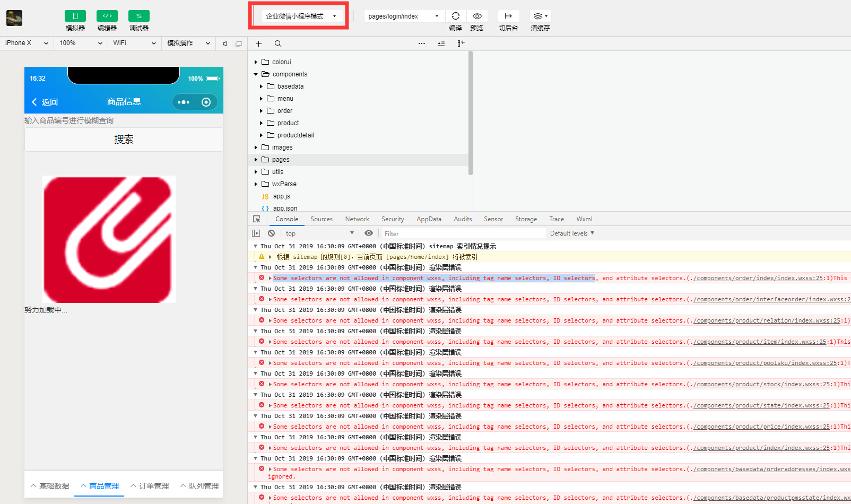Screen dimensions: 851x504
Task: Switch to the Audits tab
Action: coord(463,219)
